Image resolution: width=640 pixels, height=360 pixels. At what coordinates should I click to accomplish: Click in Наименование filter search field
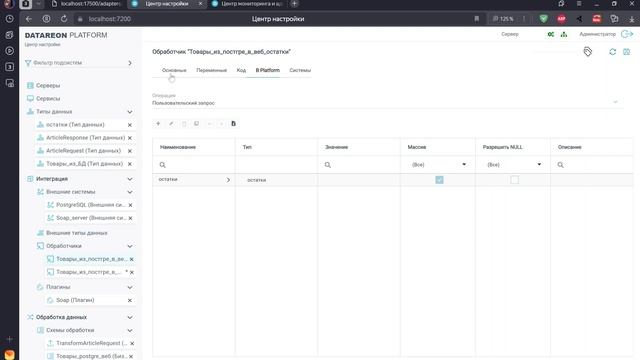point(194,165)
